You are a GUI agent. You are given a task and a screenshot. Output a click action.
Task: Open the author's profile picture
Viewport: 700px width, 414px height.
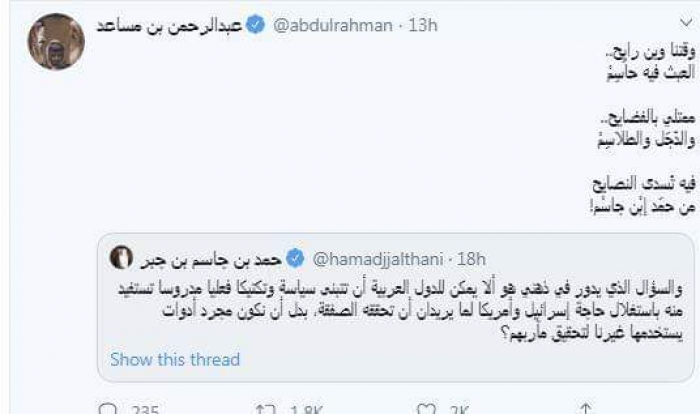[55, 41]
